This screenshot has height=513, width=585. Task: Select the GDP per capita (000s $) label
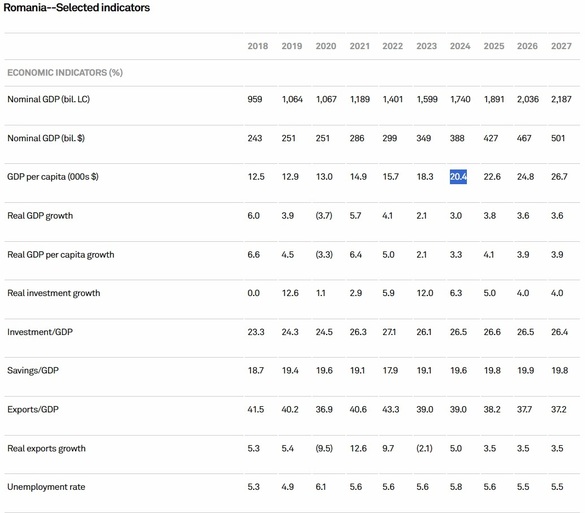tap(53, 177)
